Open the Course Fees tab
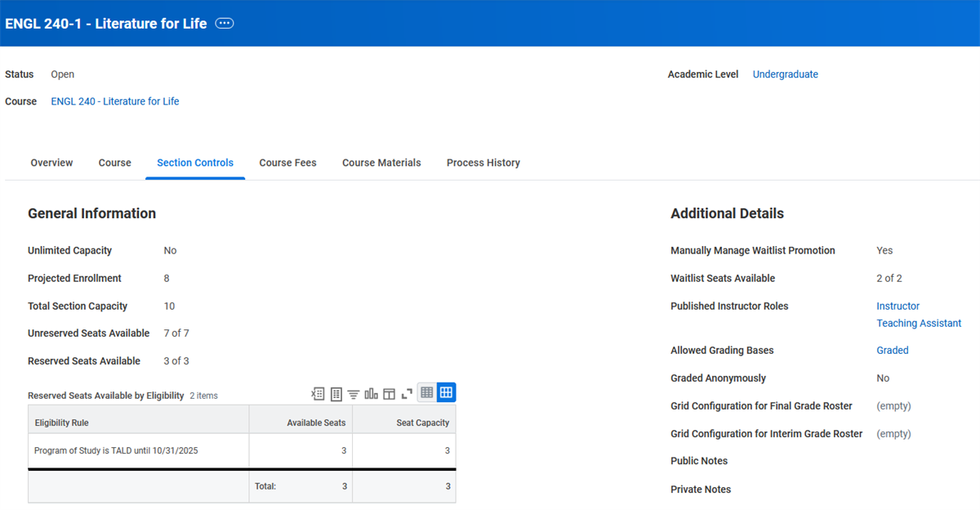 coord(287,163)
